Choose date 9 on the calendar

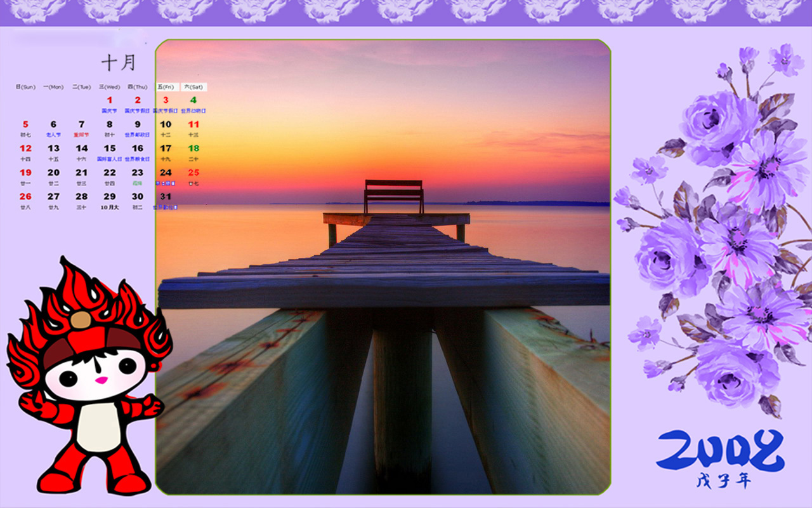click(137, 124)
